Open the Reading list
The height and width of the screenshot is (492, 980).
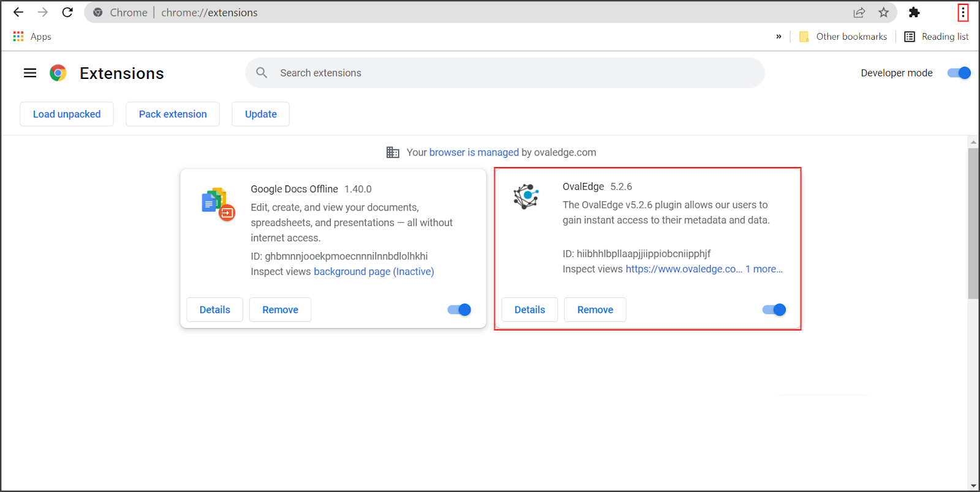(937, 37)
